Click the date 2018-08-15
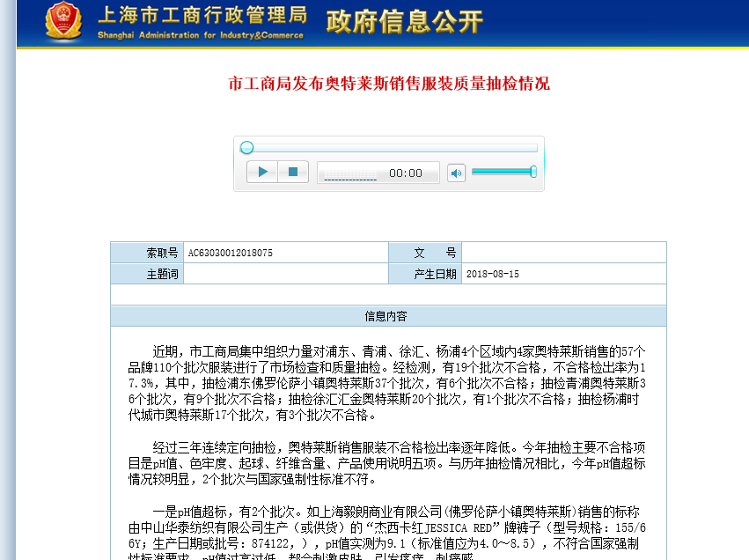The width and height of the screenshot is (749, 560). pos(493,274)
